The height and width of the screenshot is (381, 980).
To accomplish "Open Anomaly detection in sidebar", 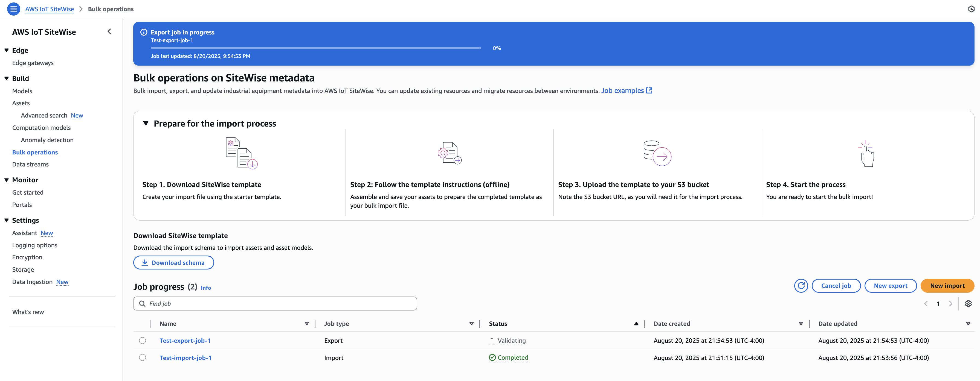I will [47, 140].
